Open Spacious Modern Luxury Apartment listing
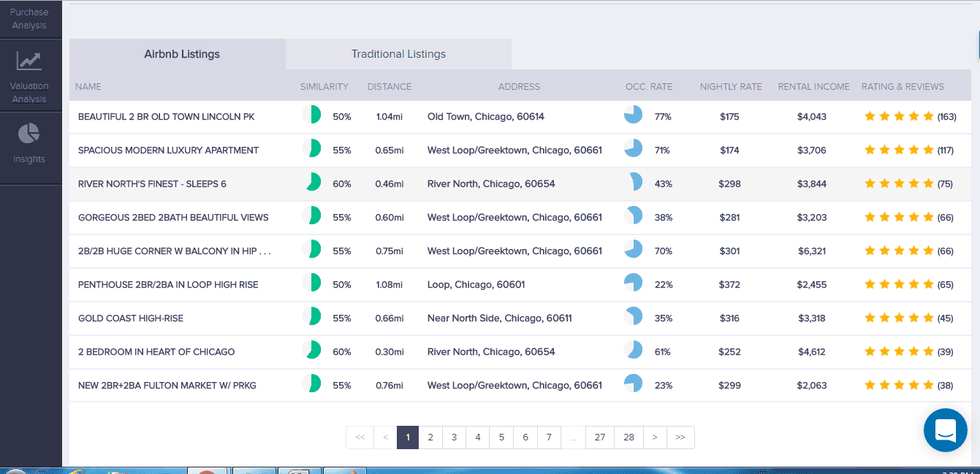 168,150
